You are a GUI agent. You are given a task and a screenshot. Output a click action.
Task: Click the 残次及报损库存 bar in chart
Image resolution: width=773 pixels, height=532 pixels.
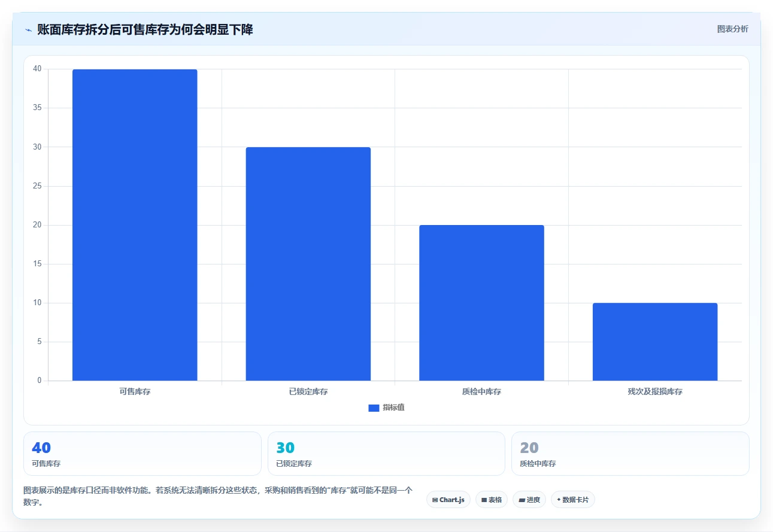click(x=655, y=342)
